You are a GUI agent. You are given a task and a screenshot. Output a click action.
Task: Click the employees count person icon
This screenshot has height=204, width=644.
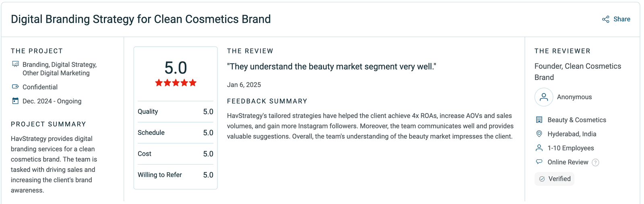[539, 148]
